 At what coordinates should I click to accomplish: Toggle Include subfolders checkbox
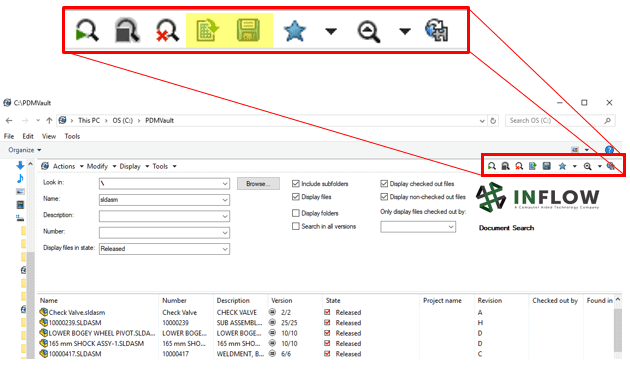click(296, 184)
